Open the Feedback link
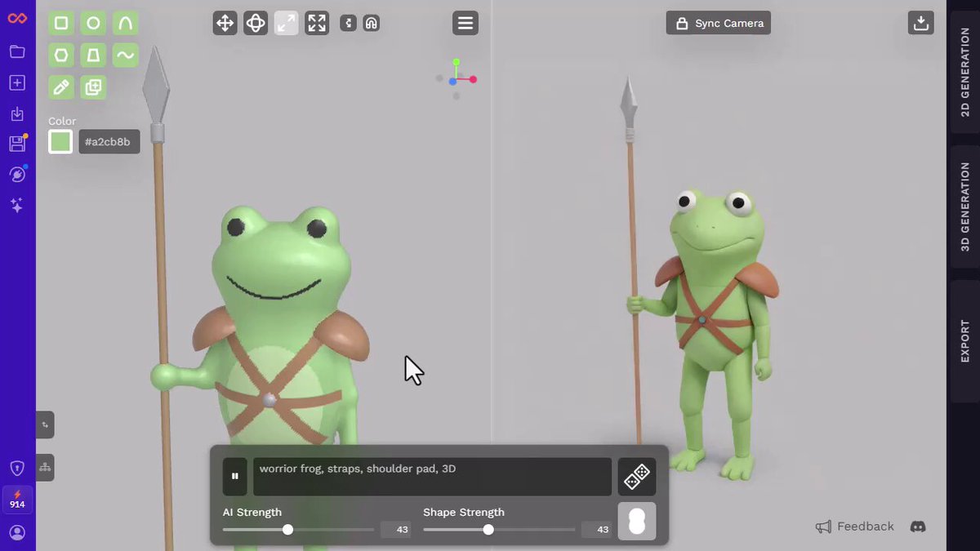This screenshot has height=551, width=980. [x=855, y=527]
